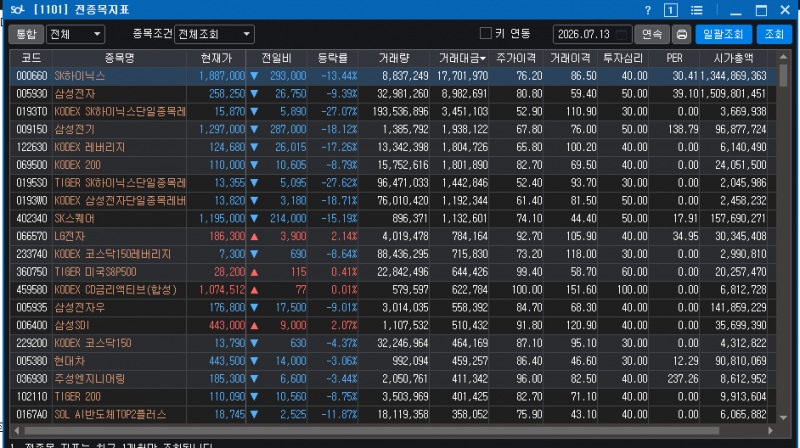800x448 pixels.
Task: Sort by the 등락률 column header
Action: tap(333, 58)
